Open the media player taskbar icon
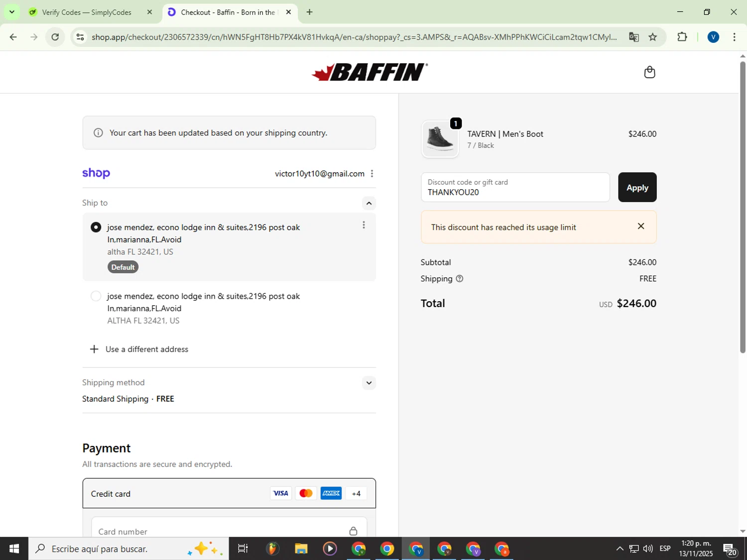 [330, 549]
